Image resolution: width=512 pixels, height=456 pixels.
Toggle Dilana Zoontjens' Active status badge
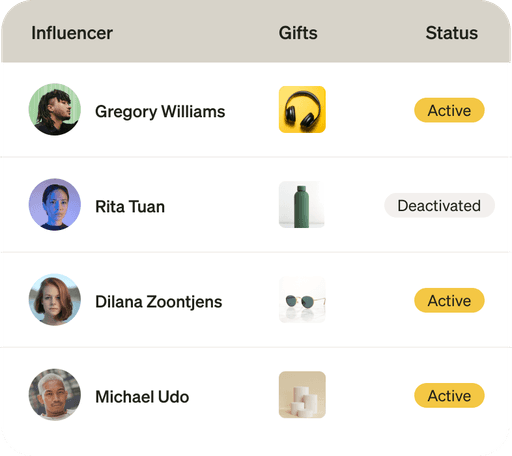click(449, 300)
